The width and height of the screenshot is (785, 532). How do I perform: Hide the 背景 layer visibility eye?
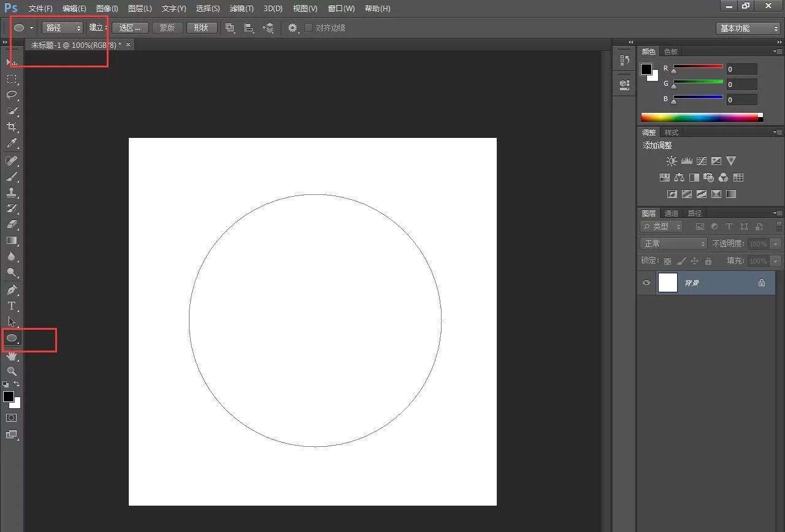click(646, 283)
